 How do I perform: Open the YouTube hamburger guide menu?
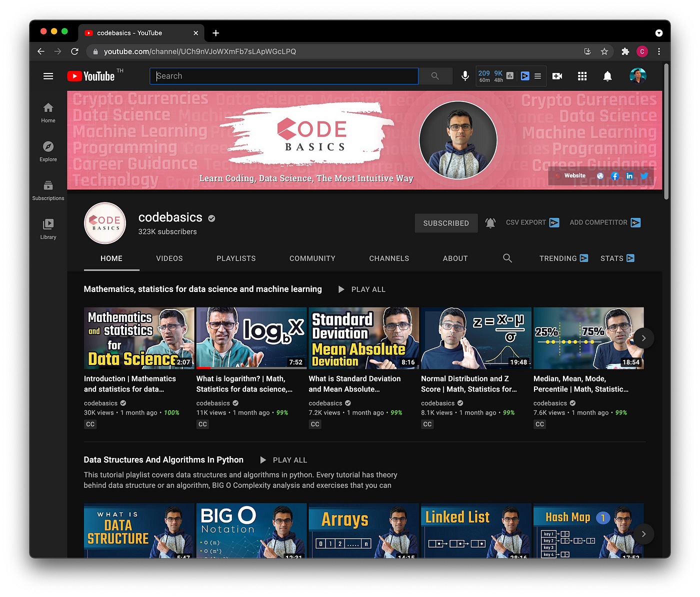click(48, 76)
